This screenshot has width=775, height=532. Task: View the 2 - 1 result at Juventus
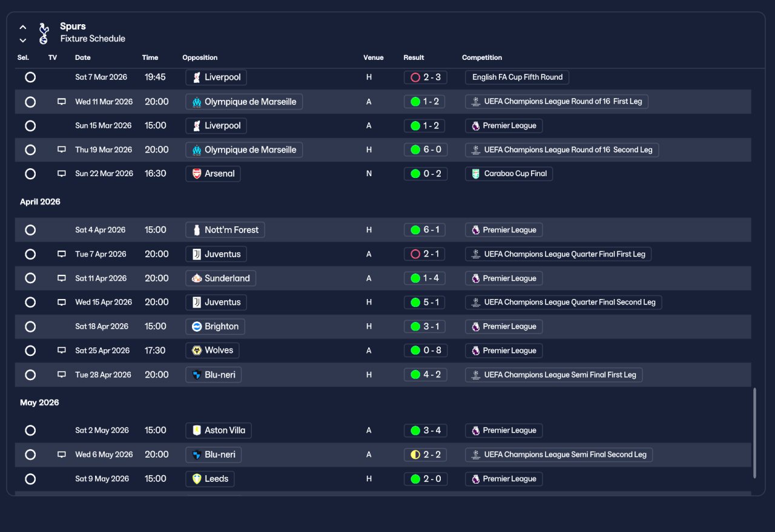[426, 254]
